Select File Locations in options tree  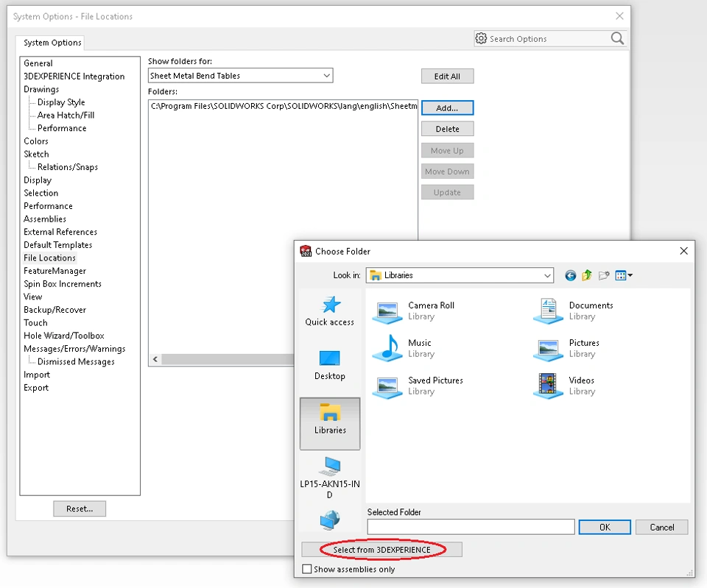(x=49, y=258)
